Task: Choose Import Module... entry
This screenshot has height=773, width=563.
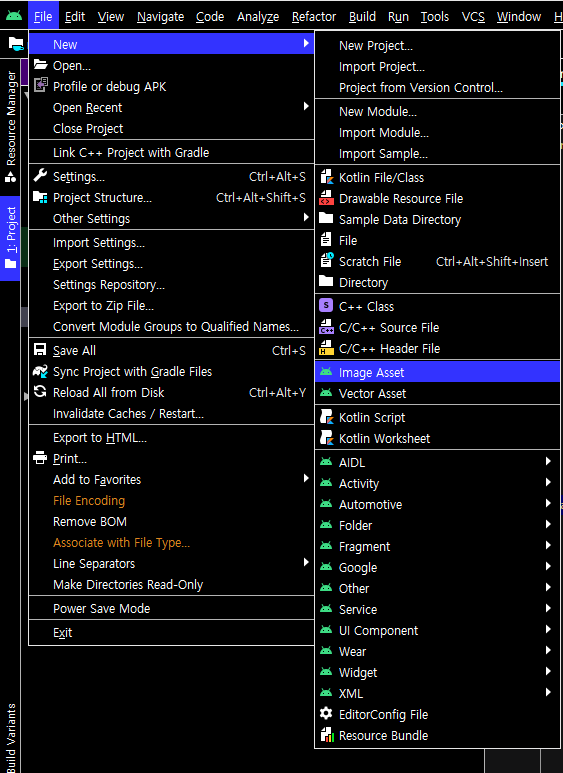Action: coord(437,133)
